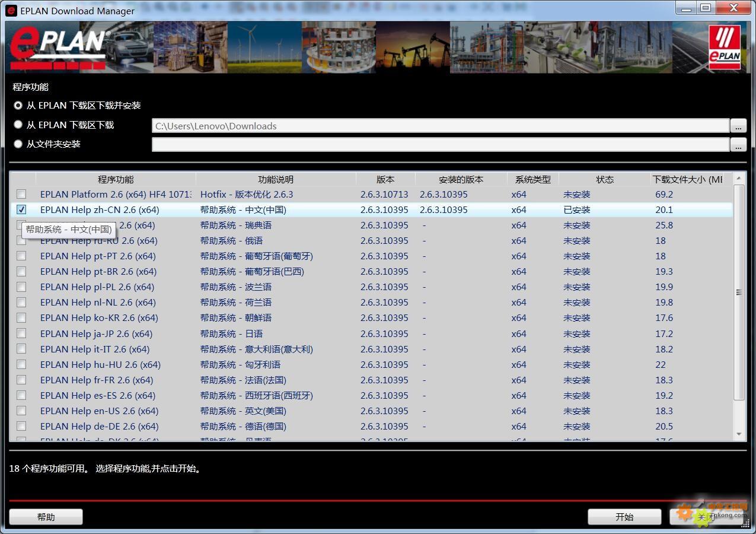Screen dimensions: 756x534
Task: Click 已安装 status of zh-CN row
Action: [577, 209]
